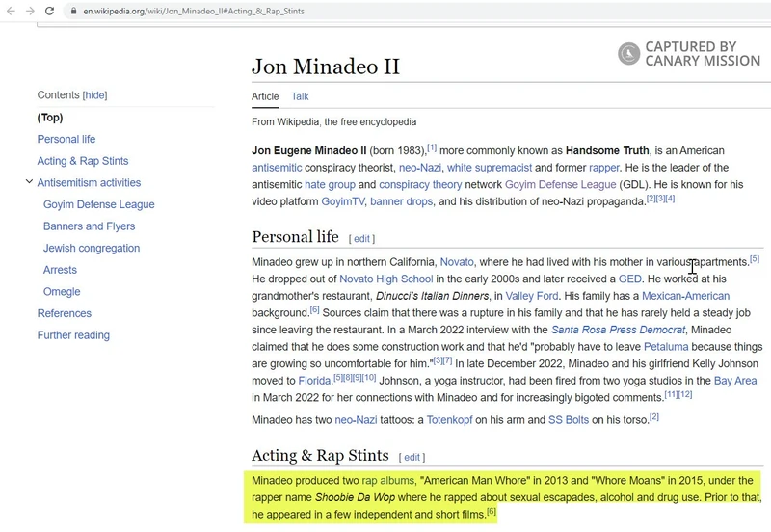Click citation [6] after Mexican-American background

(314, 309)
